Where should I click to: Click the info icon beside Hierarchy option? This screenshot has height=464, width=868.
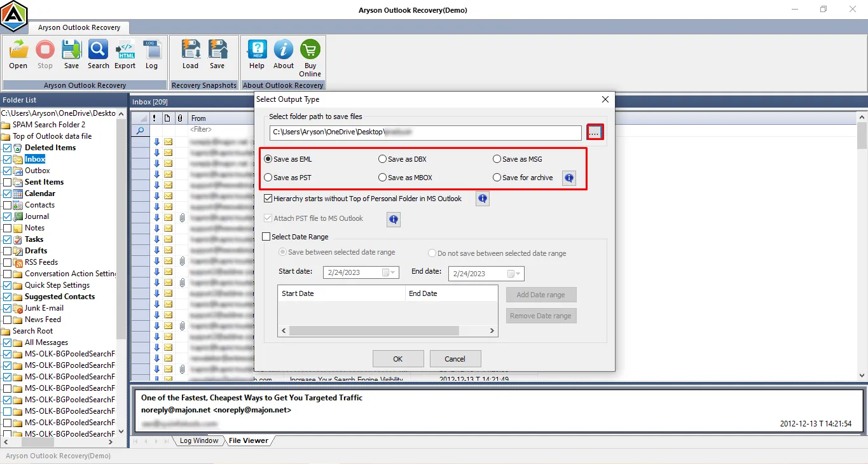(483, 199)
